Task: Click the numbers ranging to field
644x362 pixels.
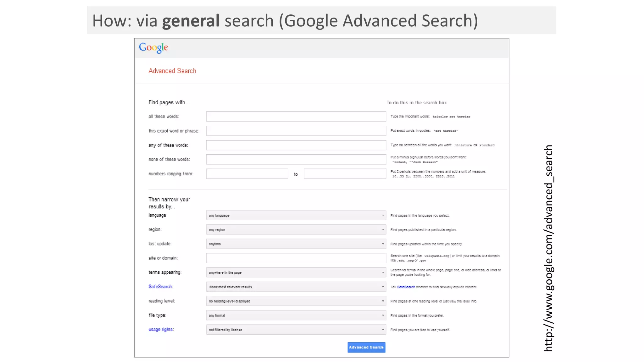Action: (345, 173)
